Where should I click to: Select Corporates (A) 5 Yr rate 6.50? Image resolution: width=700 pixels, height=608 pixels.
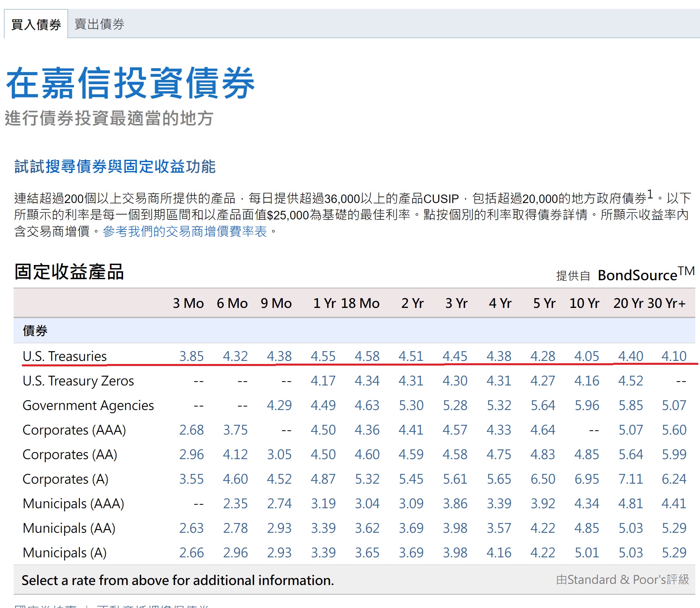543,479
